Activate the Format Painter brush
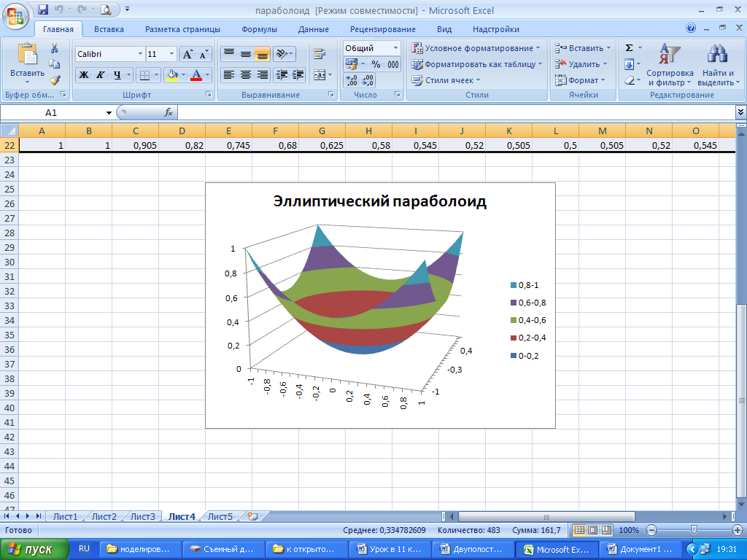Image resolution: width=747 pixels, height=560 pixels. point(54,80)
